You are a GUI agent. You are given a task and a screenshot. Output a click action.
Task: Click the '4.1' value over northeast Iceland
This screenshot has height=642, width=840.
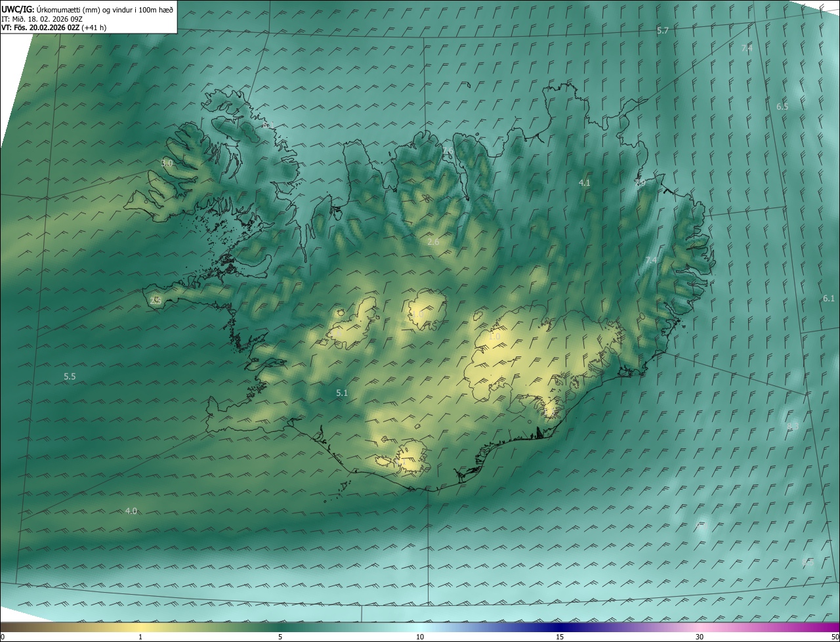(x=585, y=183)
